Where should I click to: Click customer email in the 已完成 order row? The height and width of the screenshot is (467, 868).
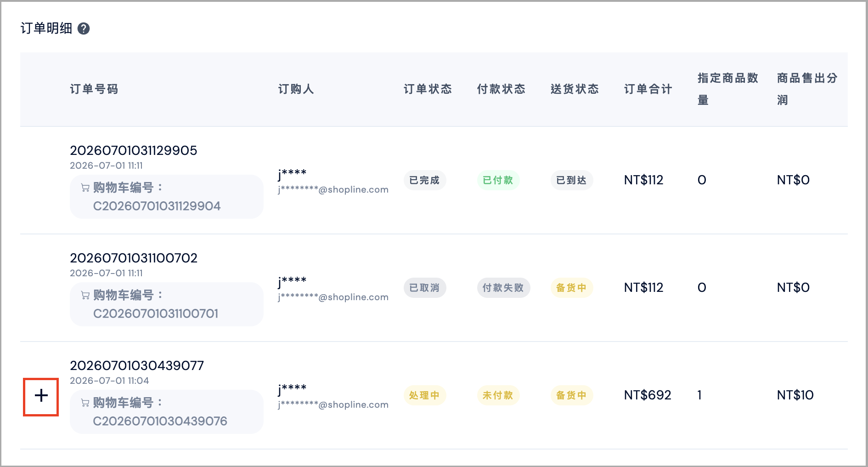(x=333, y=190)
